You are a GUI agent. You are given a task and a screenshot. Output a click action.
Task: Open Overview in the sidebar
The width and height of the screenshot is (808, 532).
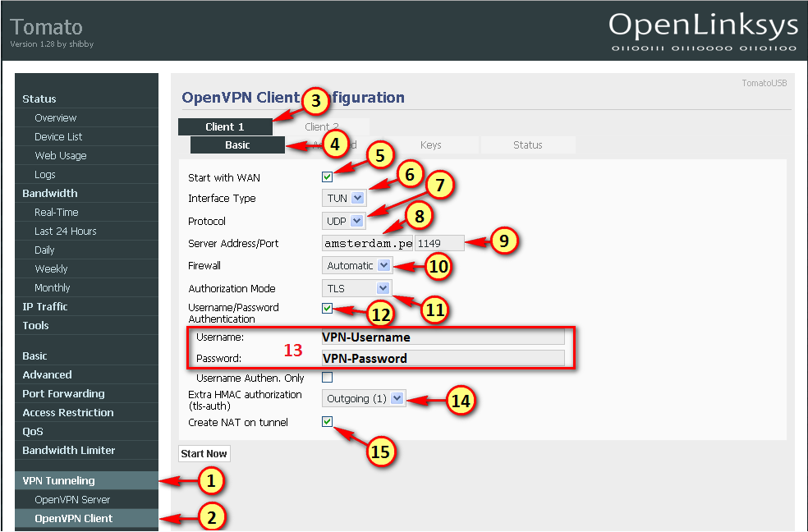(86, 118)
